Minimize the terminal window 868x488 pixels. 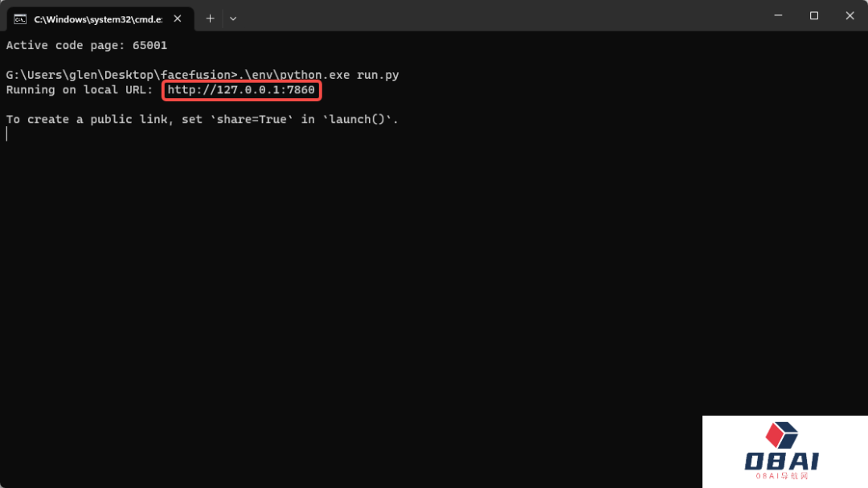coord(777,16)
